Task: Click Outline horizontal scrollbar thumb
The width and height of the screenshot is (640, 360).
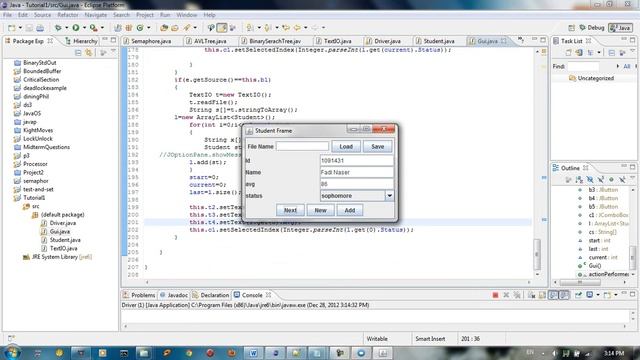Action: pos(580,282)
